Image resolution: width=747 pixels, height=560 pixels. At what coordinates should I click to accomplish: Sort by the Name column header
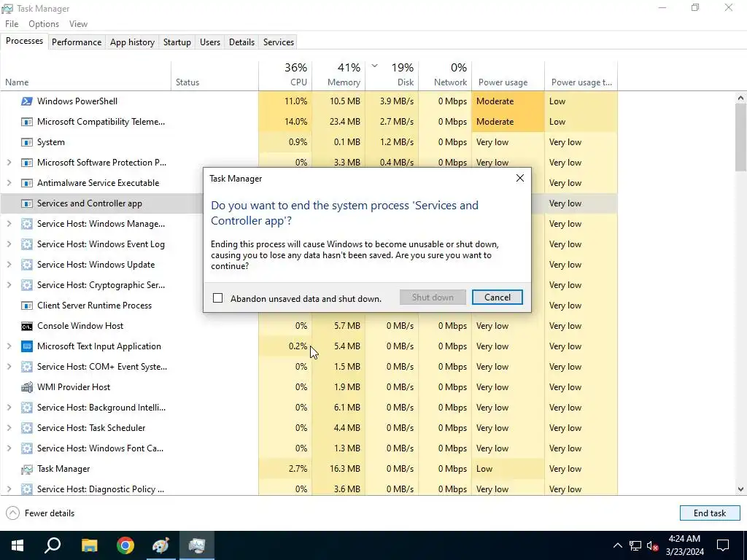[x=86, y=75]
